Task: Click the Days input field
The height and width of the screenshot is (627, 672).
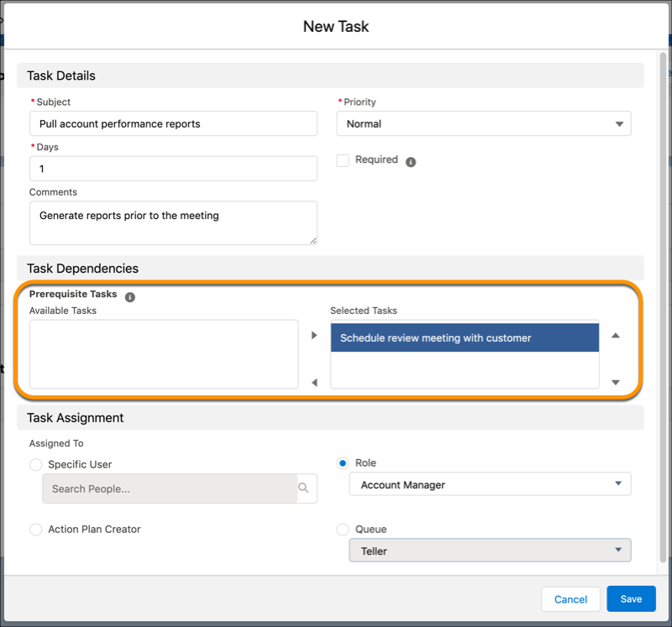Action: (173, 168)
